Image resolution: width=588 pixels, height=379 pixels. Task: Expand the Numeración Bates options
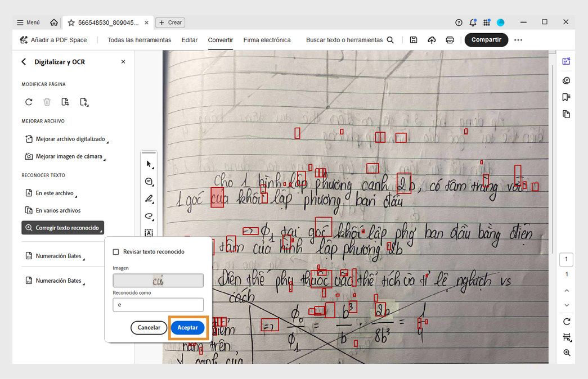(x=59, y=255)
